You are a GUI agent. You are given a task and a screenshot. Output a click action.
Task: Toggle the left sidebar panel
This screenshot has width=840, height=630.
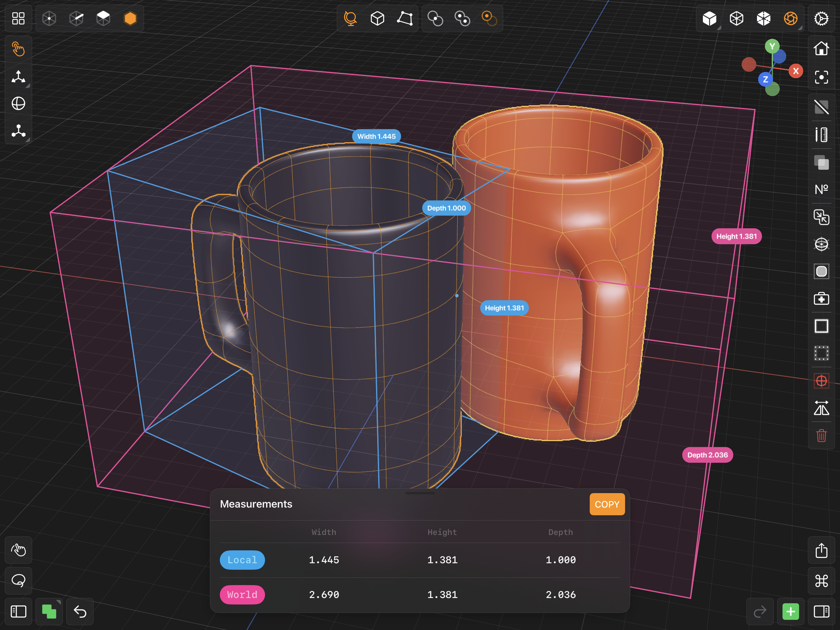click(x=18, y=612)
